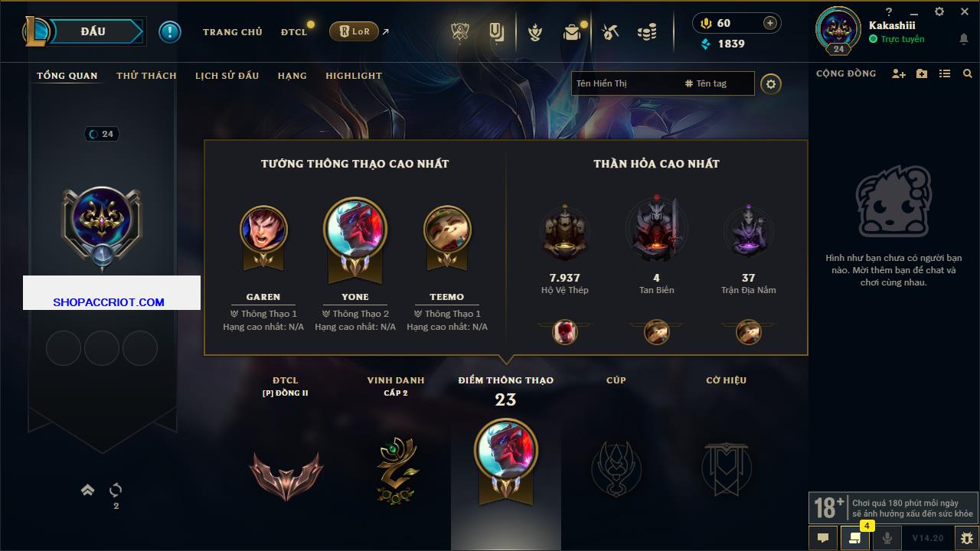Switch to the THỬ THÁCH tab
The height and width of the screenshot is (551, 980).
[x=146, y=76]
